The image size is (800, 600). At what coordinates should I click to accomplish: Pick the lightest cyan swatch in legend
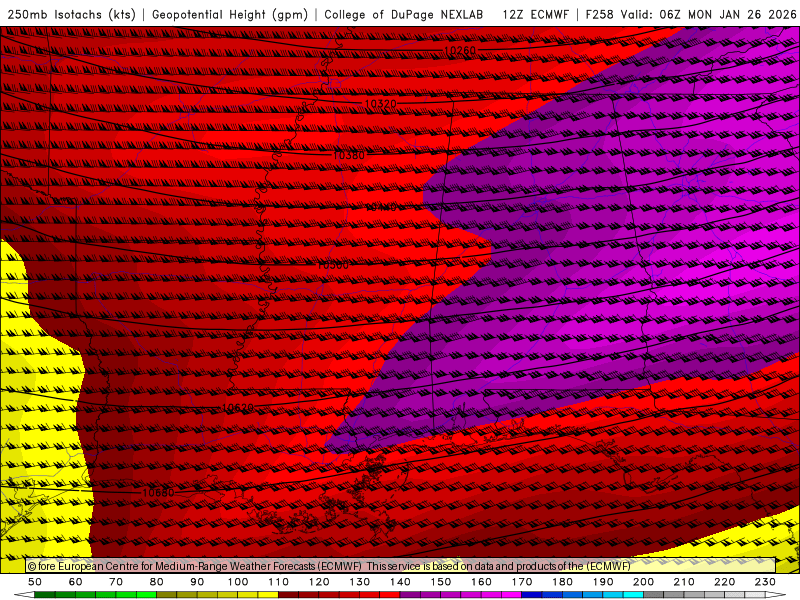633,595
